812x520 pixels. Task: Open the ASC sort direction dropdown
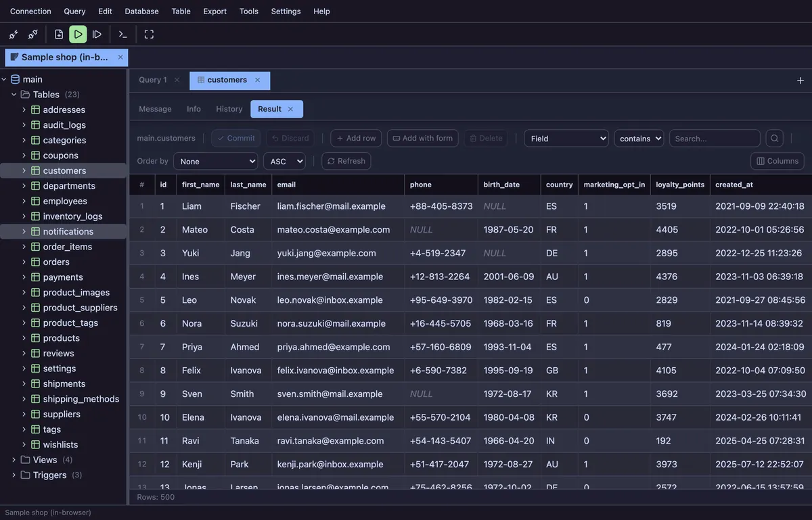[x=284, y=162]
